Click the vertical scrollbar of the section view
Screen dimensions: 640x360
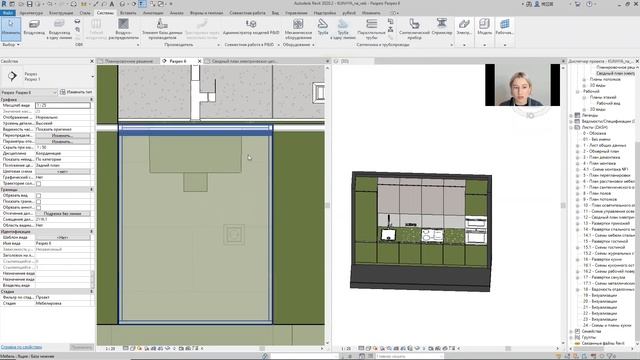(x=327, y=205)
